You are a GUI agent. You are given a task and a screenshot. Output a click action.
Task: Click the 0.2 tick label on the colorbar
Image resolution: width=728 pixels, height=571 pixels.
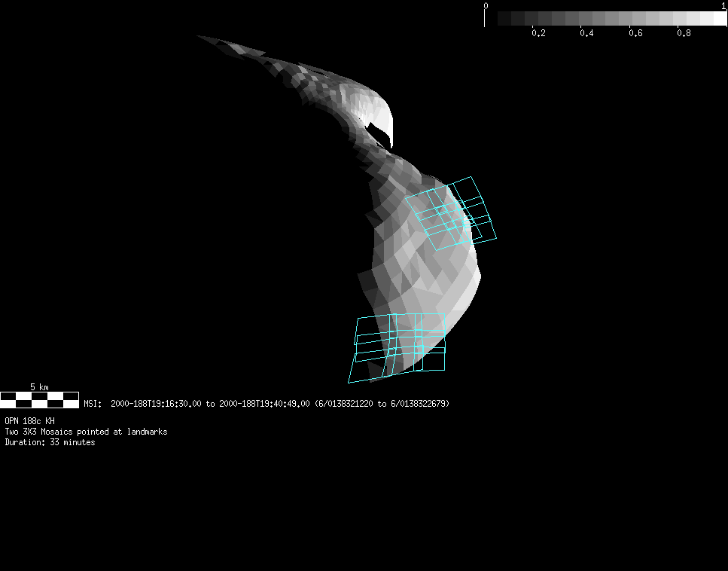click(x=538, y=34)
